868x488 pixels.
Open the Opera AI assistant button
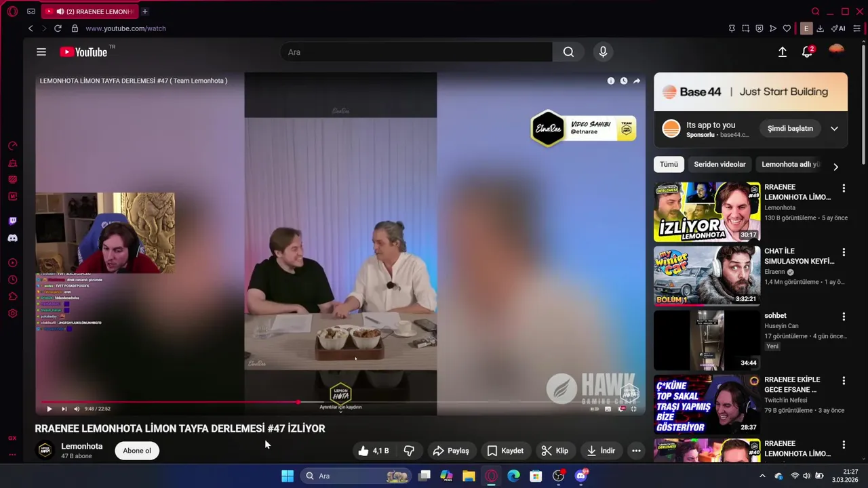tap(838, 28)
